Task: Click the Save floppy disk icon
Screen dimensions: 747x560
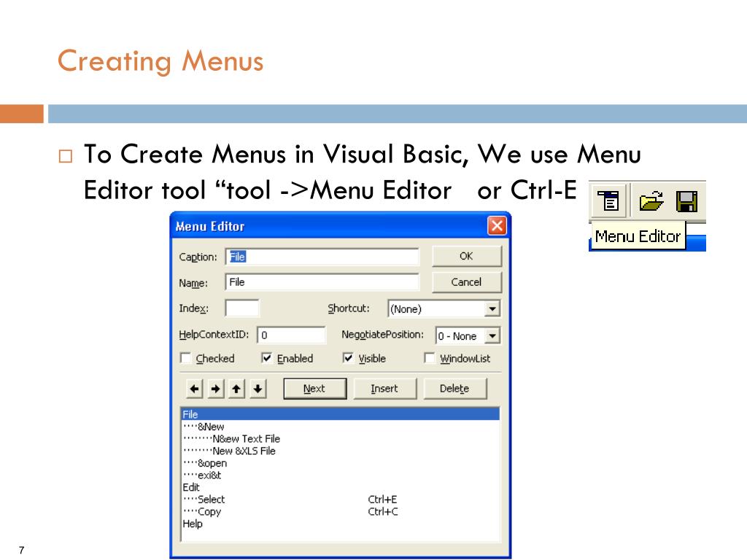Action: [x=686, y=201]
